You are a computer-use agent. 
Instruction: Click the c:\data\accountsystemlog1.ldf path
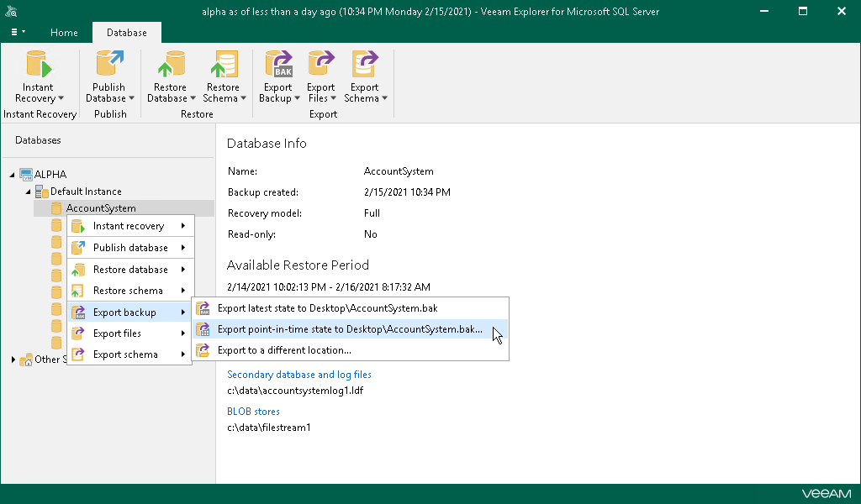point(295,391)
